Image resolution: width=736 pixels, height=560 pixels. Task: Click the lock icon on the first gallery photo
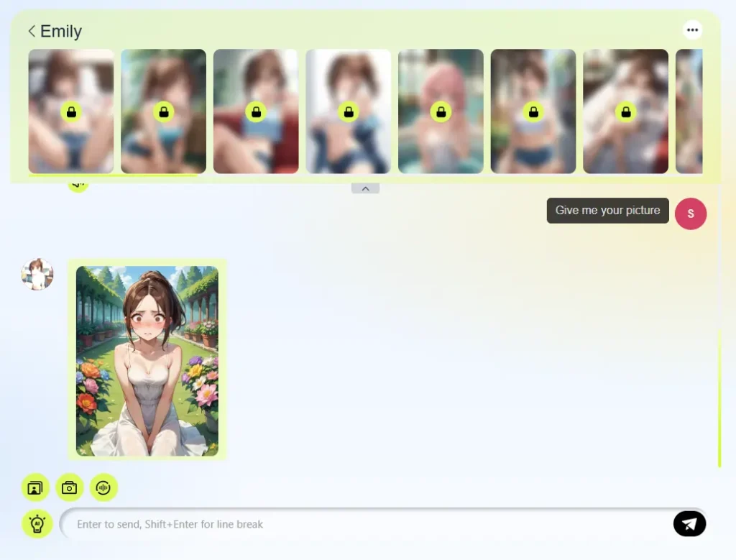71,112
